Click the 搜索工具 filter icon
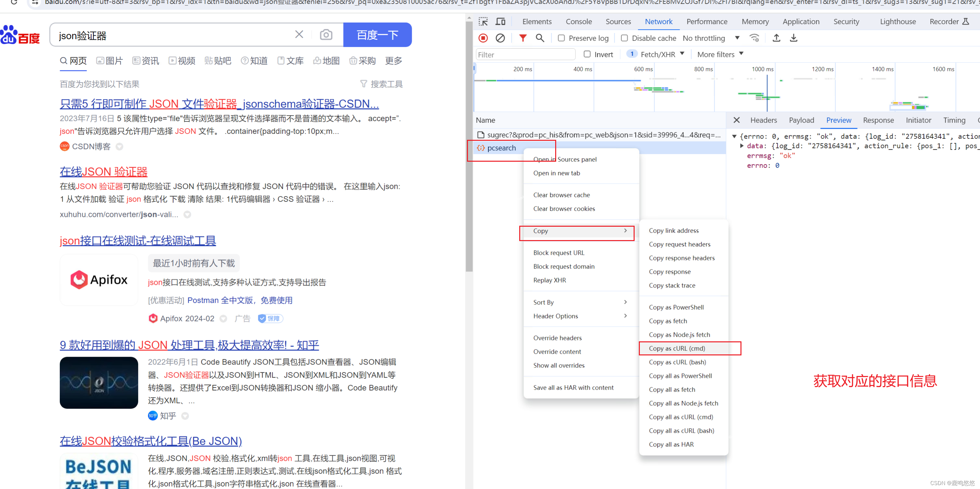Viewport: 980px width, 489px height. (364, 84)
